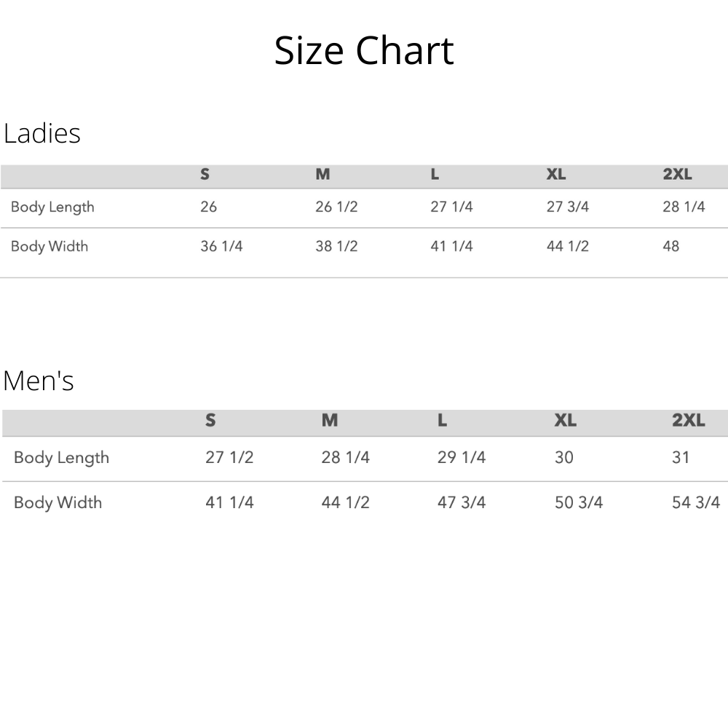Image resolution: width=728 pixels, height=728 pixels.
Task: Click Men's 2XL body length value 31
Action: pyautogui.click(x=681, y=457)
